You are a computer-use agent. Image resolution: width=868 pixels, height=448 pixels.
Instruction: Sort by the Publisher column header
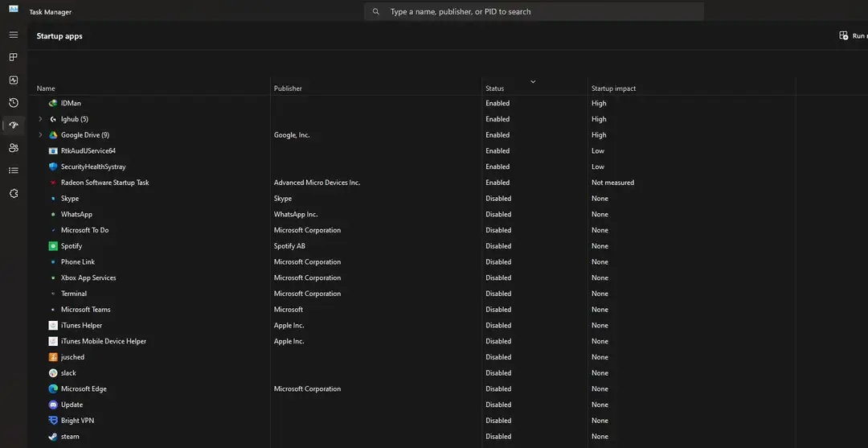pyautogui.click(x=288, y=88)
